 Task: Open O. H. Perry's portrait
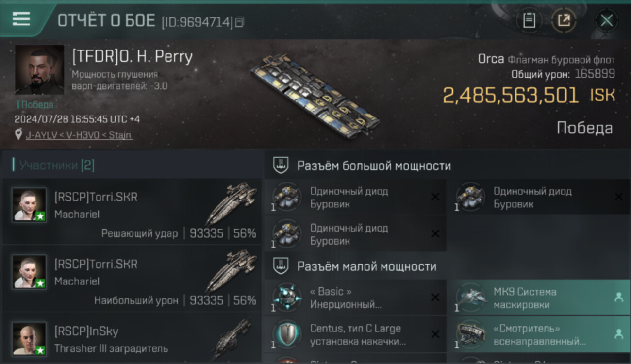click(39, 69)
